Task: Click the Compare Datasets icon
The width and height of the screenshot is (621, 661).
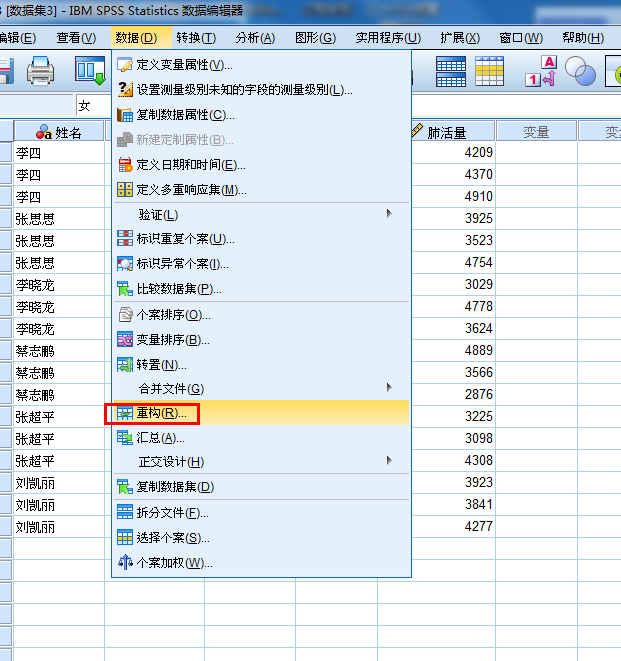Action: tap(125, 289)
